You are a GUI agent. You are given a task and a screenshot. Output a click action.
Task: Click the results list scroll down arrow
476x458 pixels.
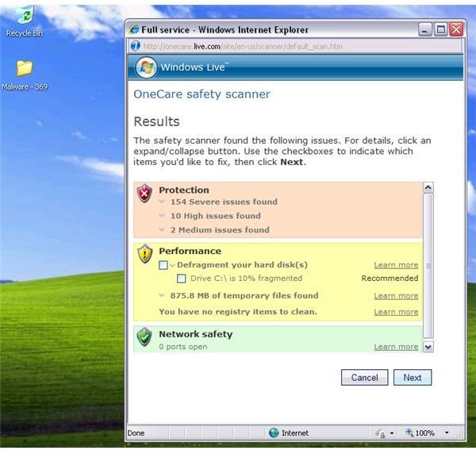click(x=428, y=347)
